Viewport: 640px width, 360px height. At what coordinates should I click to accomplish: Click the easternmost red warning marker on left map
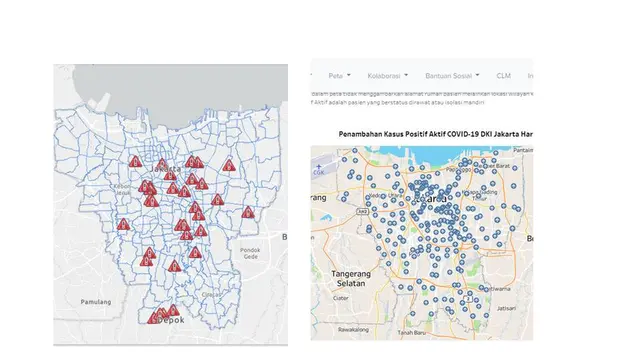pos(248,212)
